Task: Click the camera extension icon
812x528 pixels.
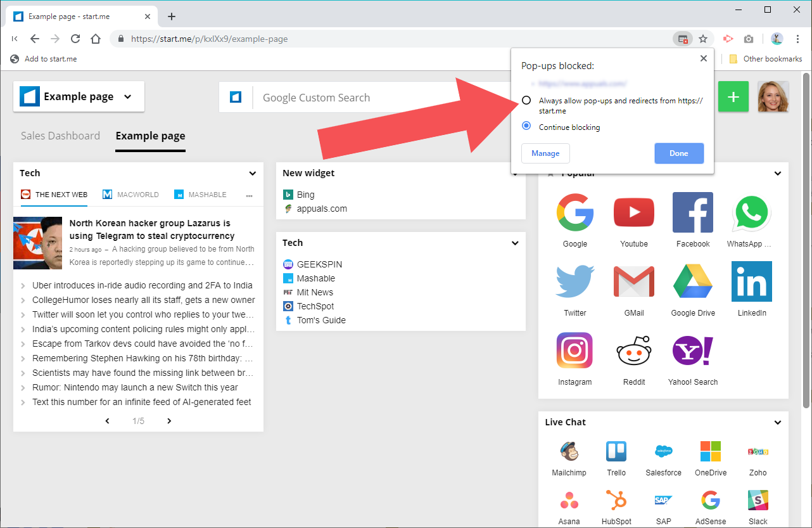Action: 749,39
